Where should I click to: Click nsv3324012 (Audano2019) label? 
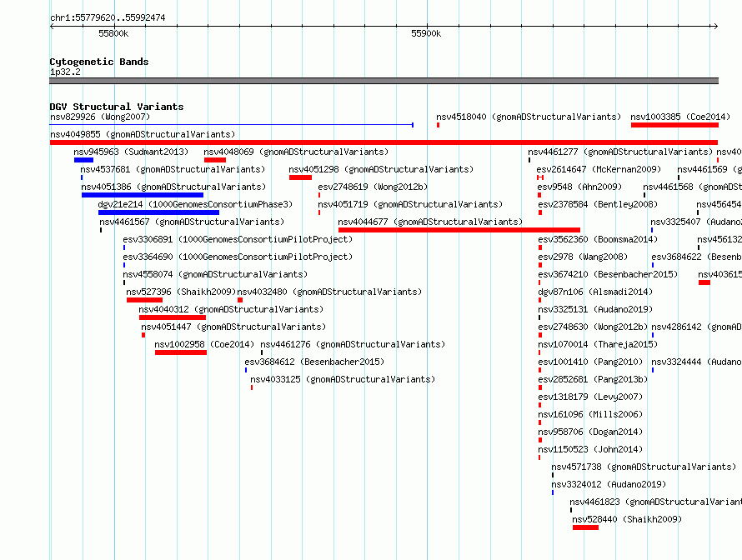(x=609, y=484)
